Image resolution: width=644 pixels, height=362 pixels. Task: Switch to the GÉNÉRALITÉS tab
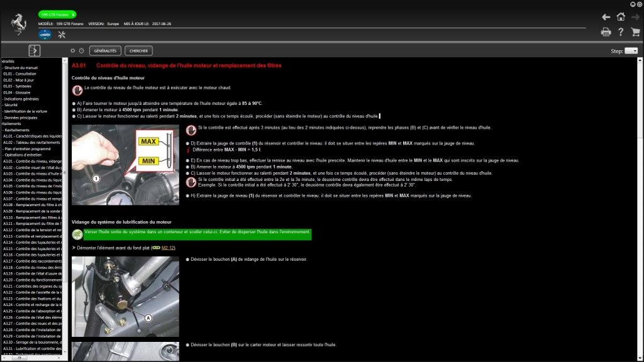tap(105, 51)
